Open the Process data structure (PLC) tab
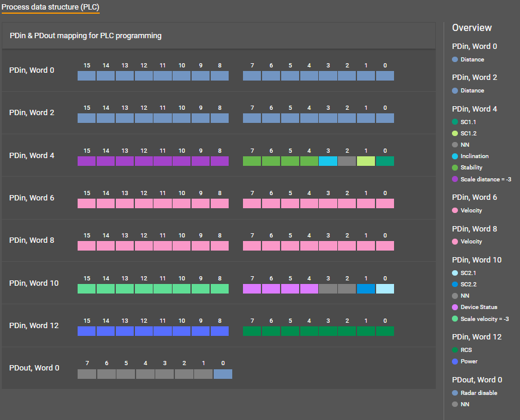This screenshot has width=520, height=420. [50, 7]
